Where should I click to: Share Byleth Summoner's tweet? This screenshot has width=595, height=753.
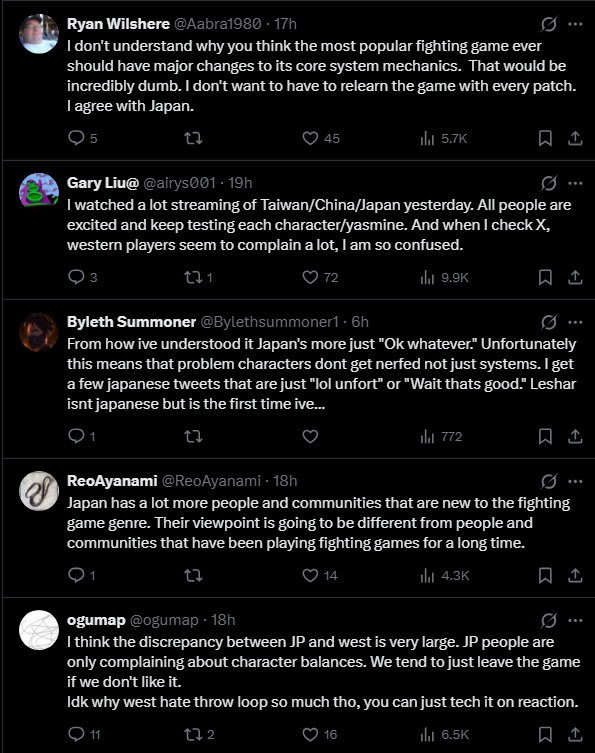[x=575, y=436]
